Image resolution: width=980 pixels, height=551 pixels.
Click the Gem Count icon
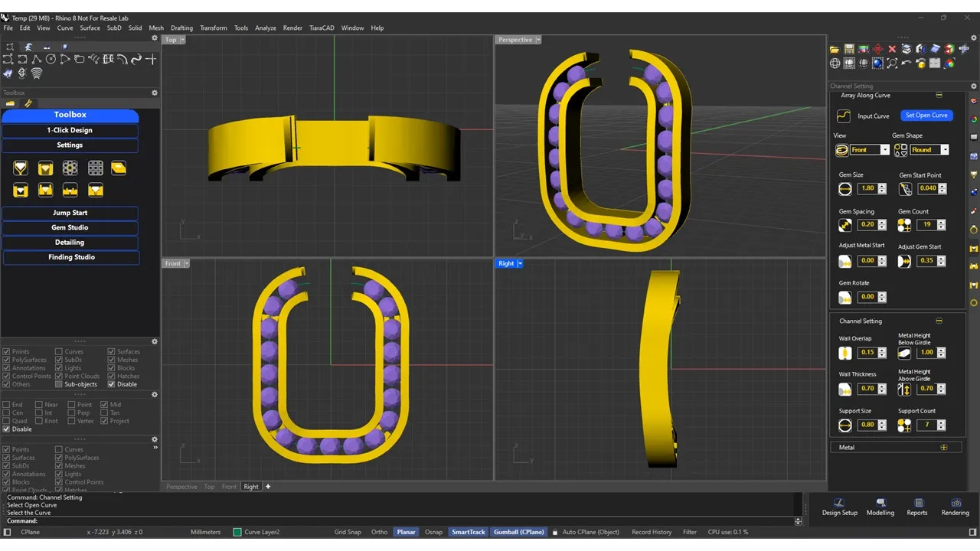pyautogui.click(x=904, y=225)
